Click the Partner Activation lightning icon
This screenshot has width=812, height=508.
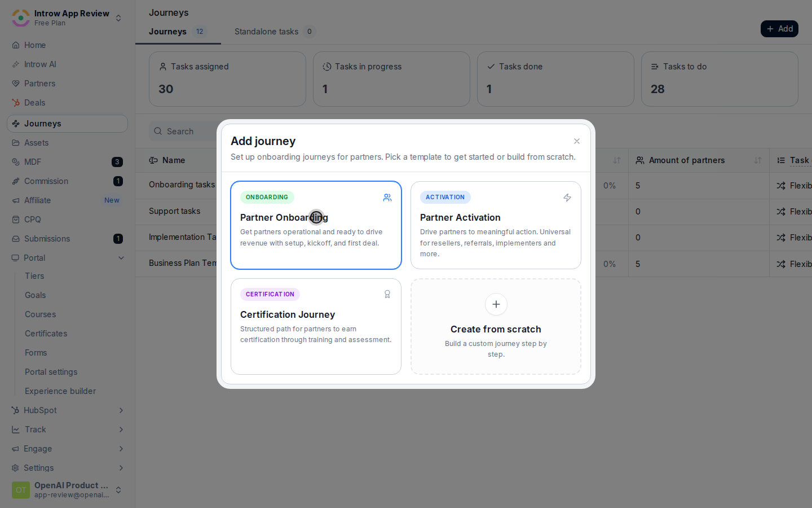coord(567,198)
